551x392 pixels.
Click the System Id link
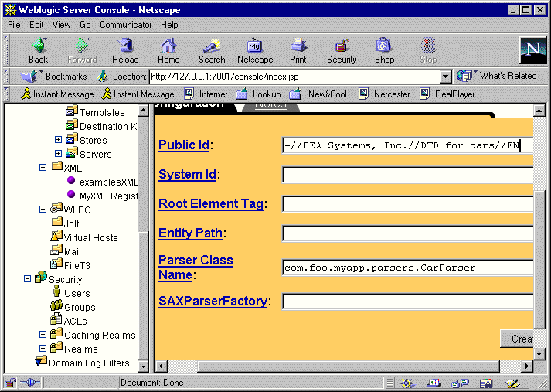(187, 175)
